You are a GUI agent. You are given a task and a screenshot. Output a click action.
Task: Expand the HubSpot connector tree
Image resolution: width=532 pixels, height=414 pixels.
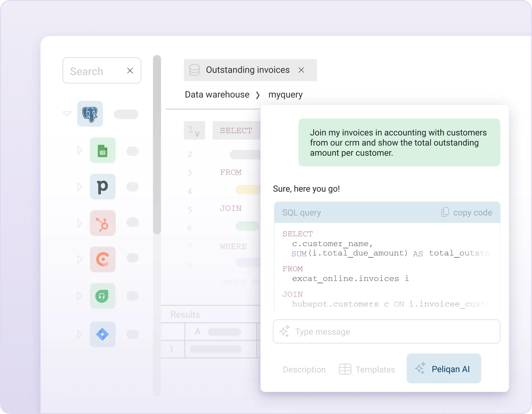[80, 223]
